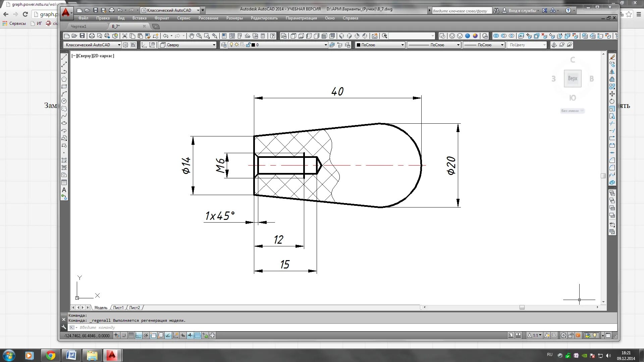The image size is (644, 362).
Task: Switch to the Лист1 layout tab
Action: click(118, 308)
